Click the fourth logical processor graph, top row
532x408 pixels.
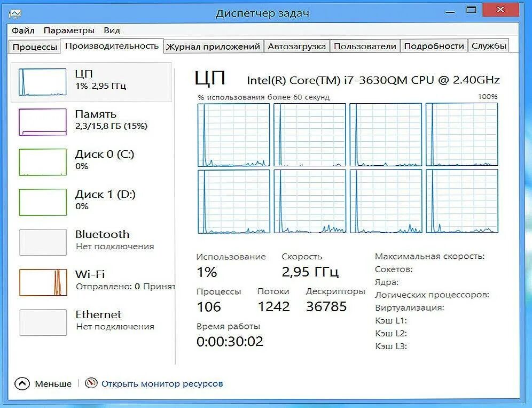[x=462, y=135]
